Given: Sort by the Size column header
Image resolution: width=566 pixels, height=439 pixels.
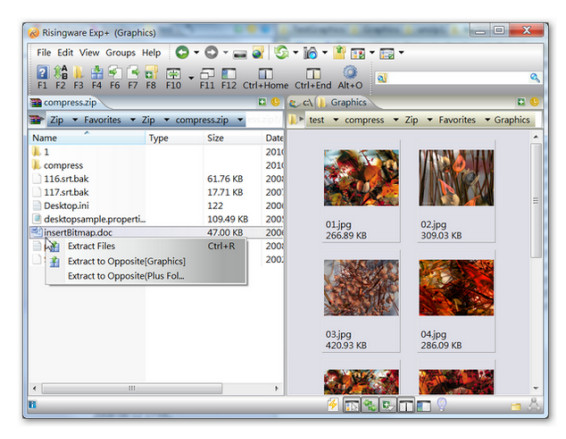Looking at the screenshot, I should pyautogui.click(x=232, y=138).
